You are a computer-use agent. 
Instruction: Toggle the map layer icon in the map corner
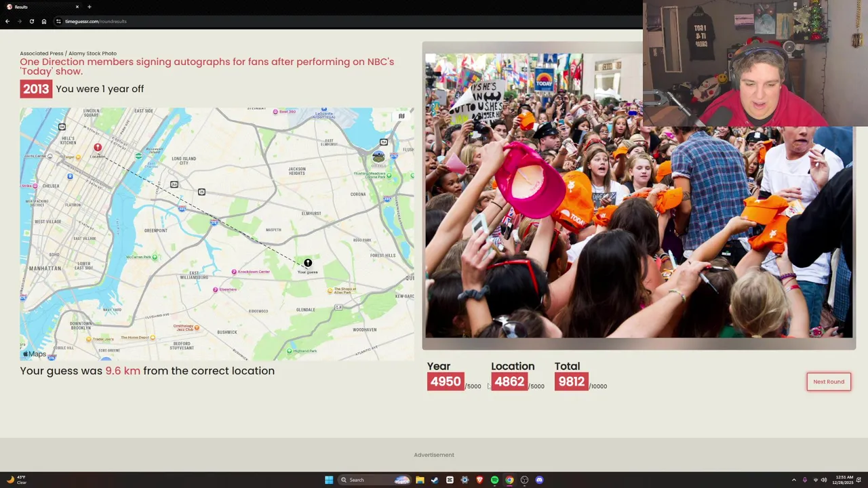click(x=401, y=116)
